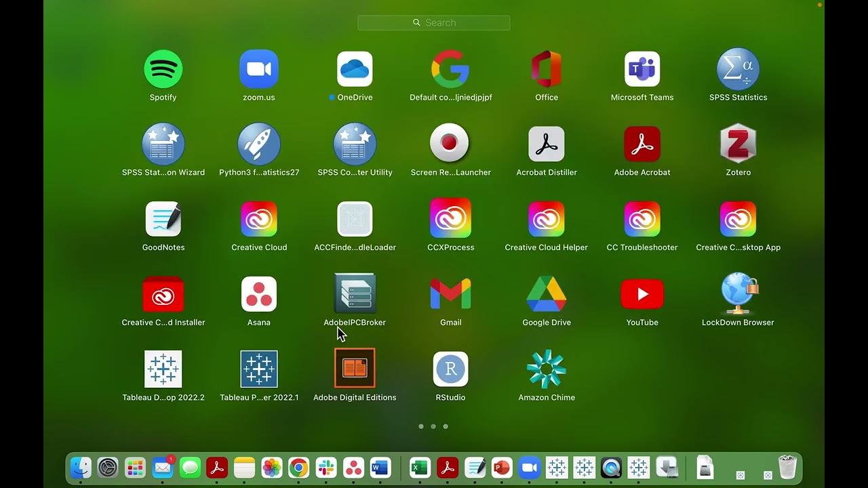Screen dimensions: 868x488
Task: Launch Photos from the Dock
Action: click(271, 468)
